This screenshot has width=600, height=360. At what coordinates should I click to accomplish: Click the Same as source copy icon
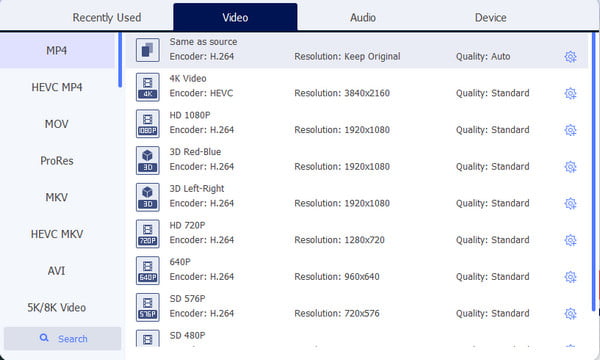148,50
